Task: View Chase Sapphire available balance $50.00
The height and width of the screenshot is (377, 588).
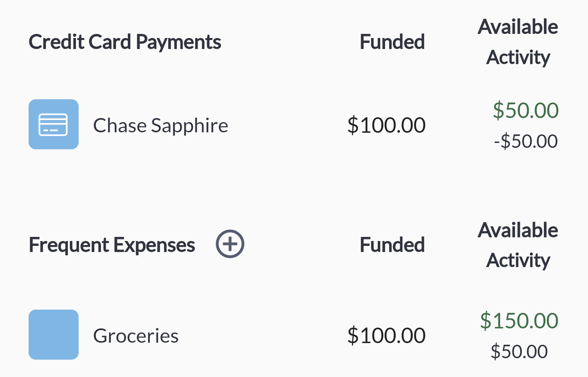Action: click(526, 110)
